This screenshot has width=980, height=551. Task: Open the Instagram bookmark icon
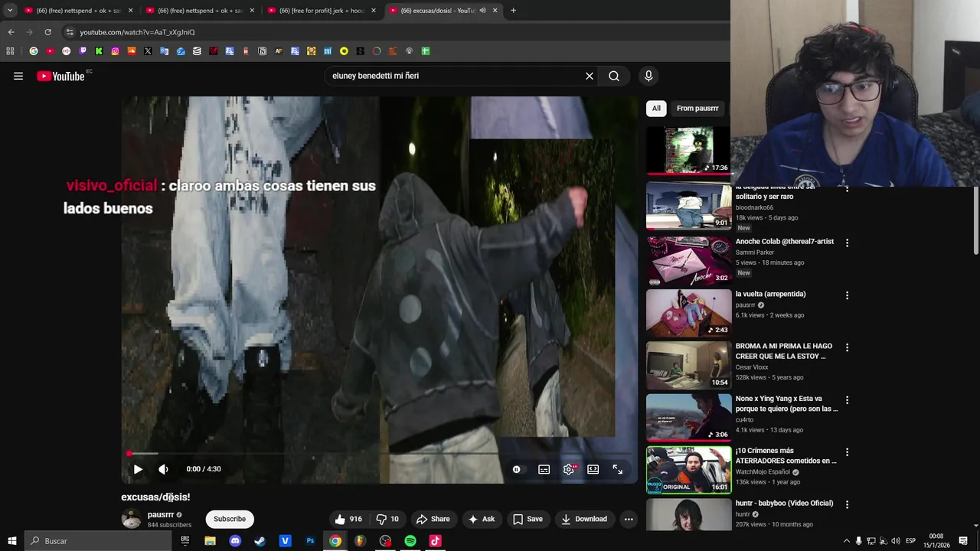coord(115,51)
